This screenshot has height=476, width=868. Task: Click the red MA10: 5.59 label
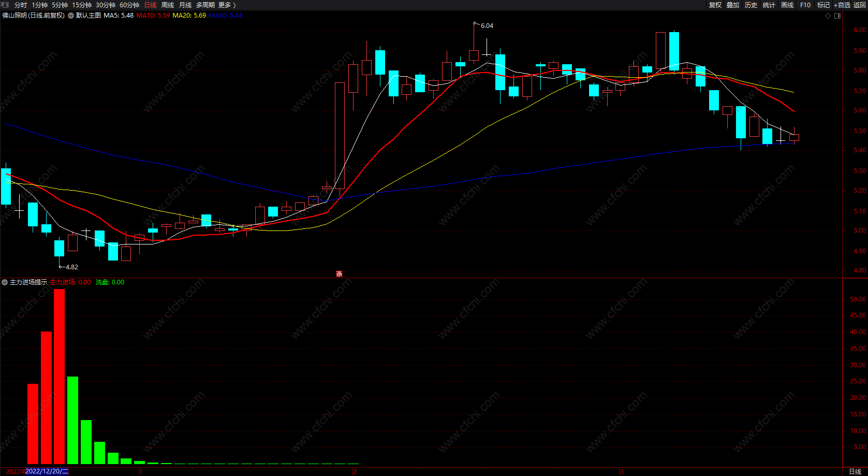(x=153, y=16)
